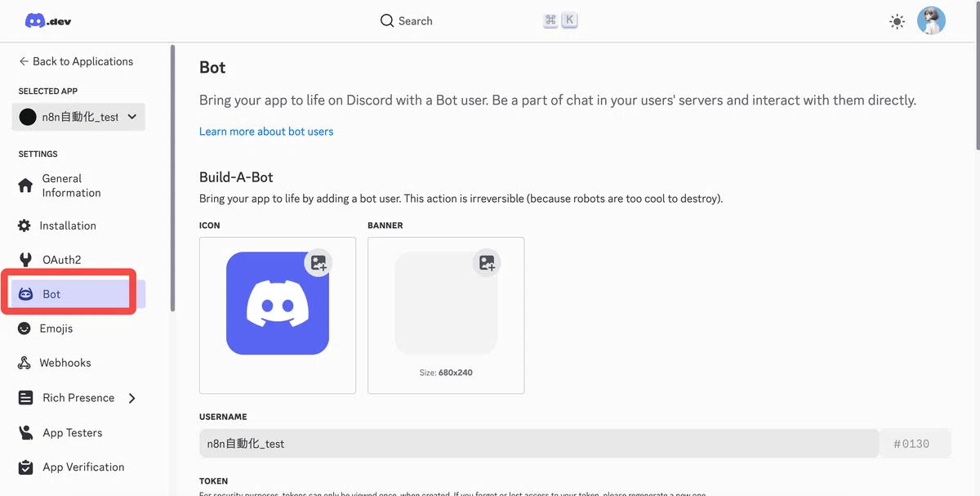Click the Discord .dev logo
This screenshot has height=496, width=980.
click(48, 21)
